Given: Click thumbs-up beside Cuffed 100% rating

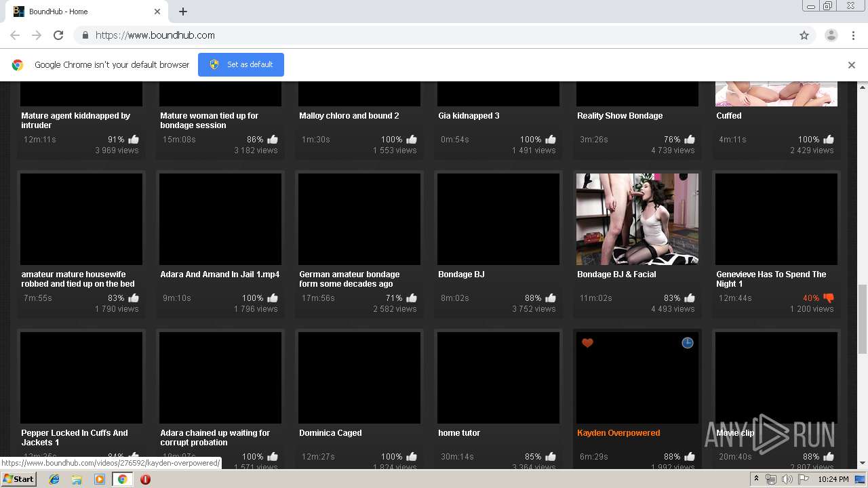Looking at the screenshot, I should (x=829, y=140).
